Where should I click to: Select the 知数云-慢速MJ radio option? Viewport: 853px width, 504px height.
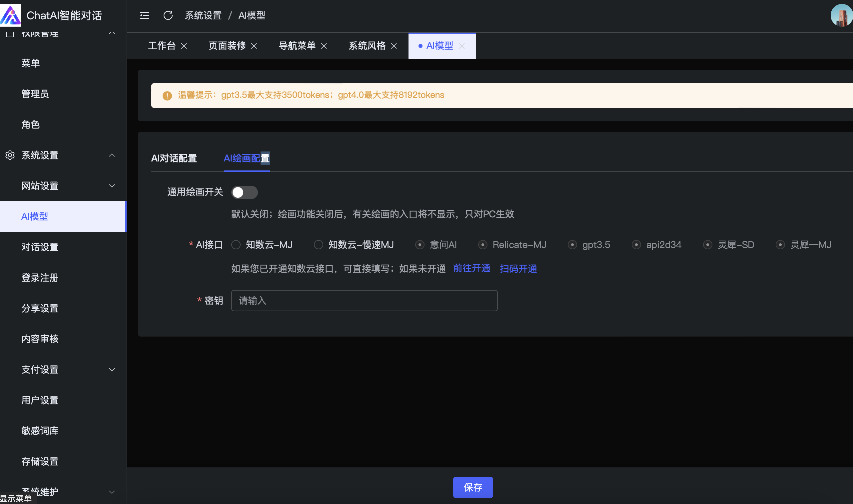(319, 245)
